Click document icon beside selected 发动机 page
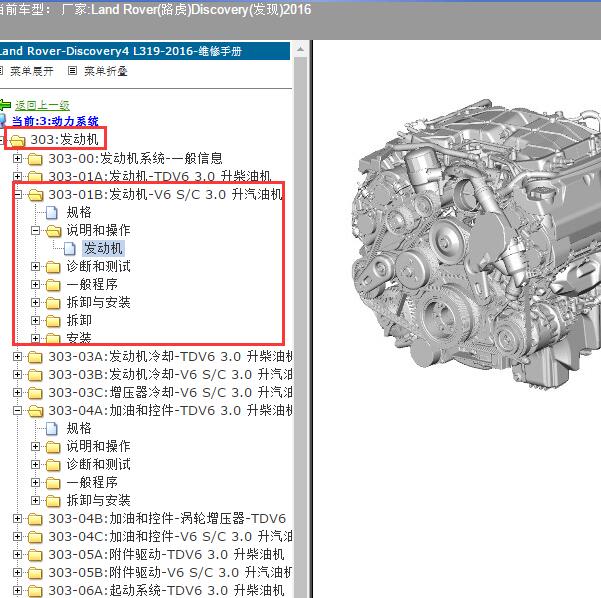This screenshot has width=601, height=598. tap(70, 249)
